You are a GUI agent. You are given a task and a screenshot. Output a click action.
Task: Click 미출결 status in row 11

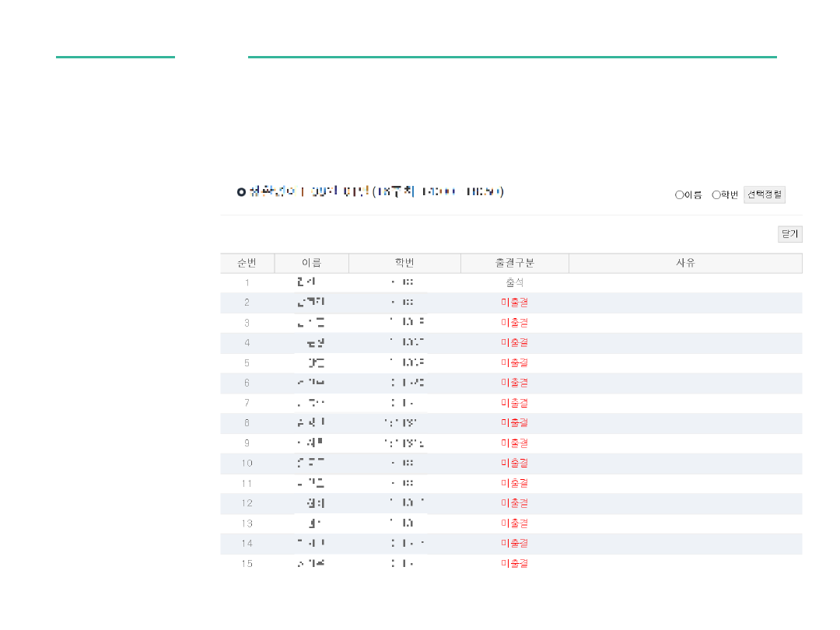point(514,483)
